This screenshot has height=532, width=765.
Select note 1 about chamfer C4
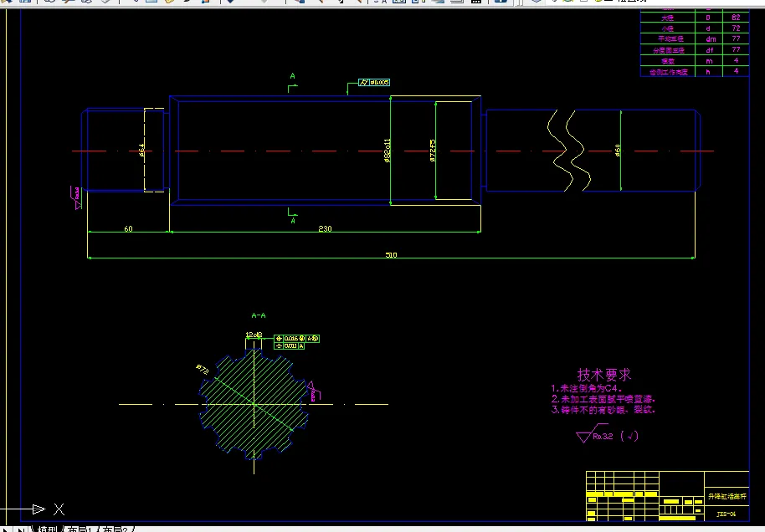(587, 389)
